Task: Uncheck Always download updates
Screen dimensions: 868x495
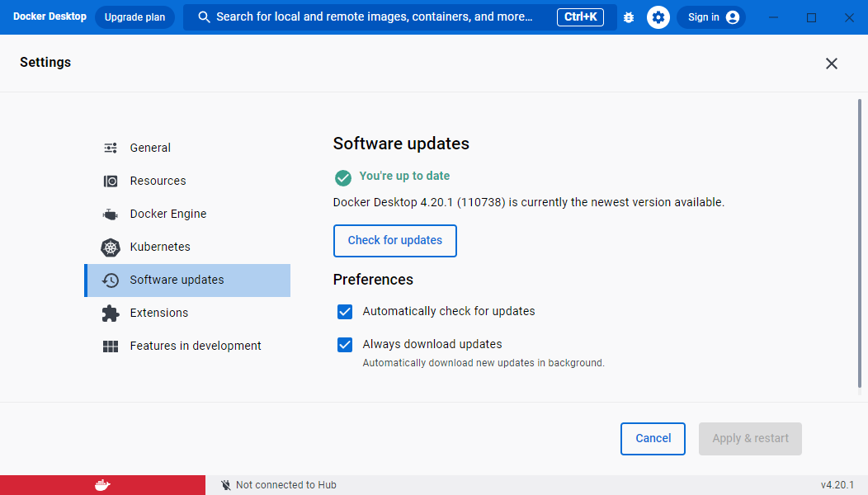Action: pyautogui.click(x=345, y=344)
